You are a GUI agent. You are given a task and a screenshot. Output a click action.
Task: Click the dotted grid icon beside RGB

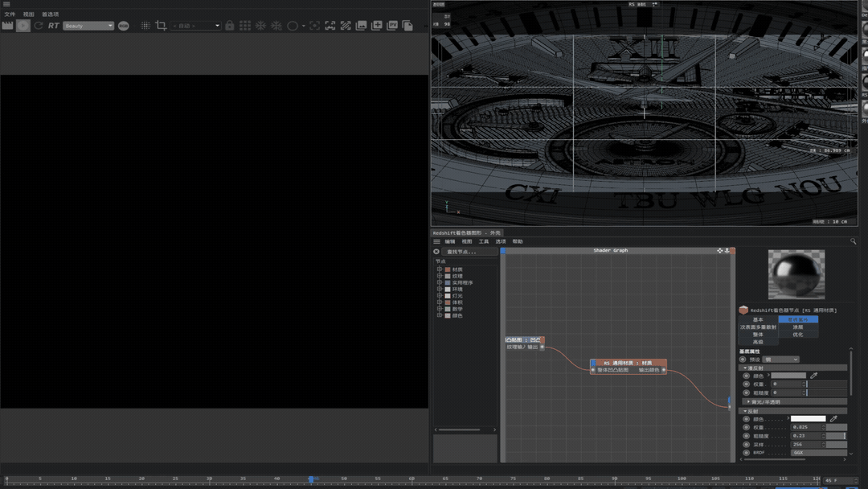145,26
